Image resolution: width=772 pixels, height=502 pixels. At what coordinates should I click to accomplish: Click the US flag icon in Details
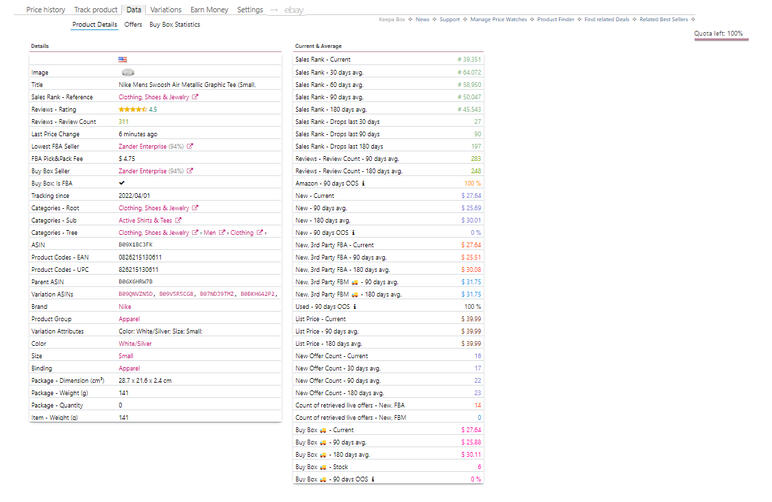click(122, 60)
